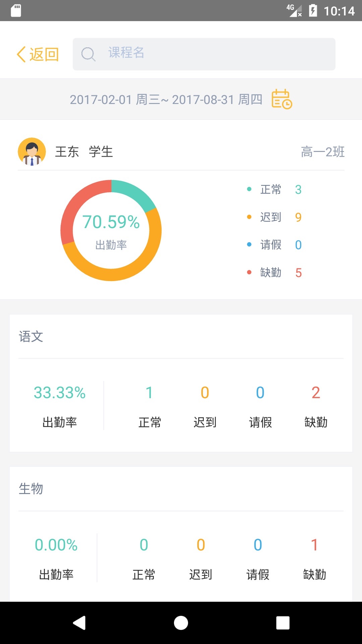The image size is (362, 644).
Task: Click the 课程名 search input field
Action: click(215, 54)
